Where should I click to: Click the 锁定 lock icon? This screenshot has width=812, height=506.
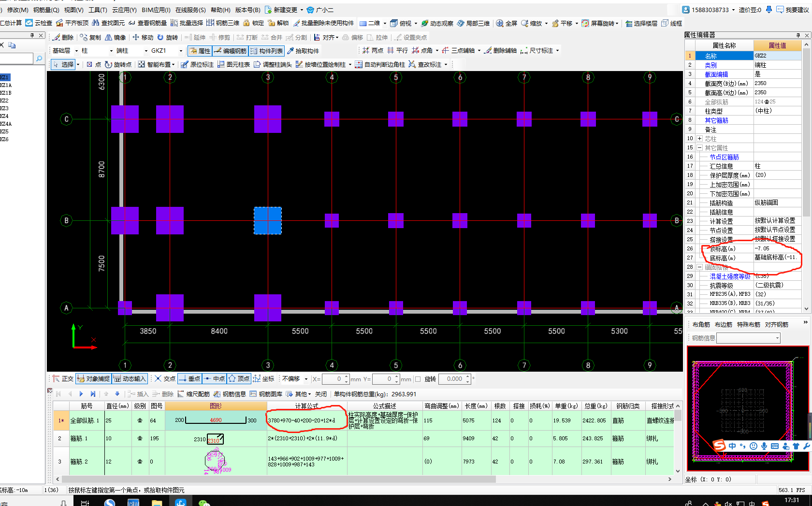tap(246, 23)
